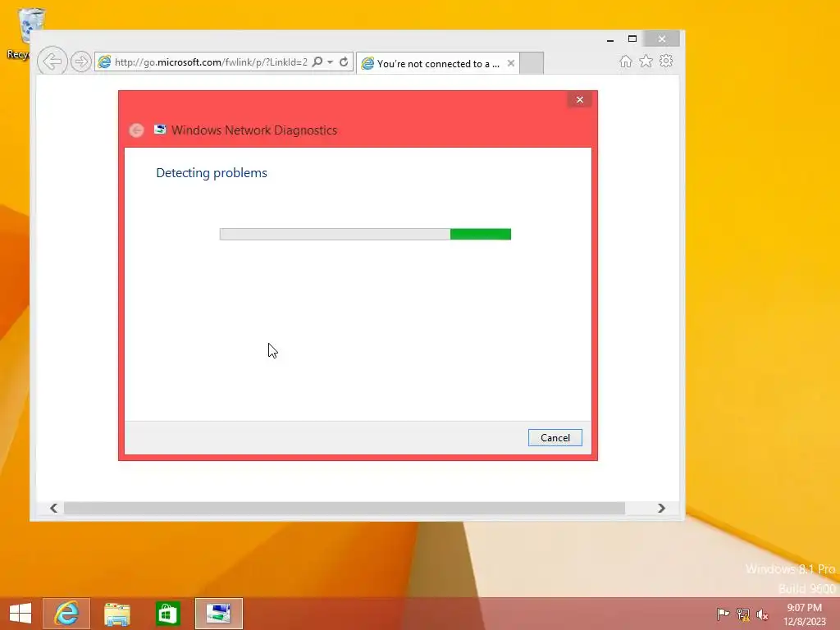Click the "Detecting problems" heading

coord(212,173)
